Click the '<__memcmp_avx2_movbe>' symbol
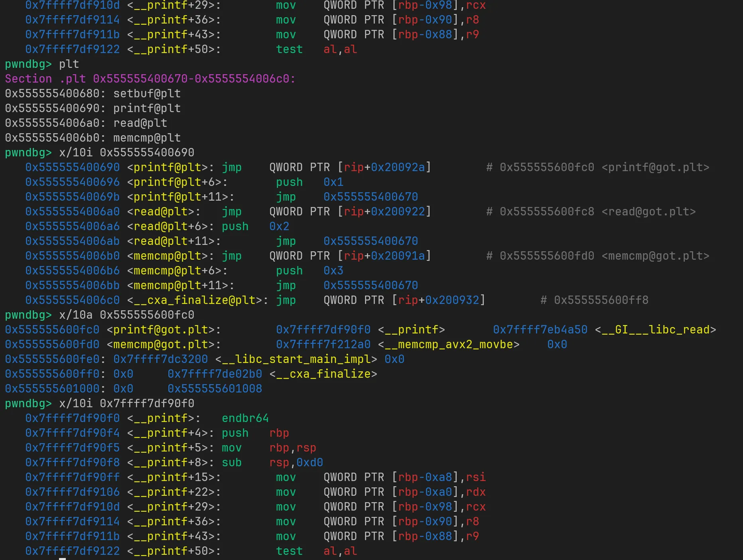The height and width of the screenshot is (560, 743). point(449,345)
